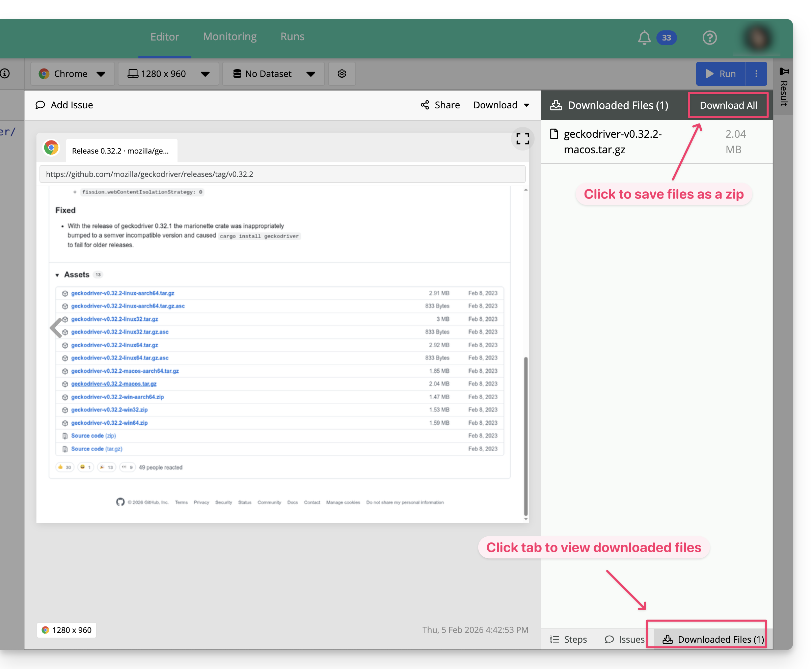This screenshot has height=669, width=812.
Task: Switch to the Steps tab
Action: 568,640
